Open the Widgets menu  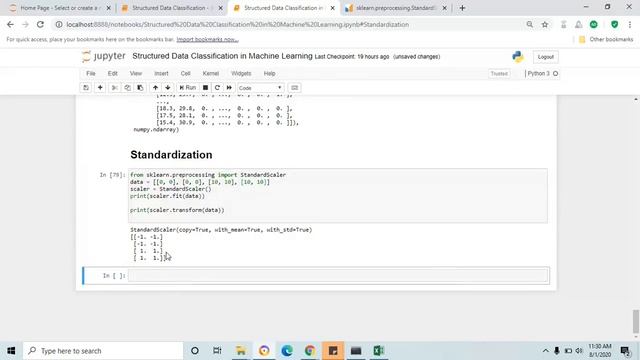(241, 73)
